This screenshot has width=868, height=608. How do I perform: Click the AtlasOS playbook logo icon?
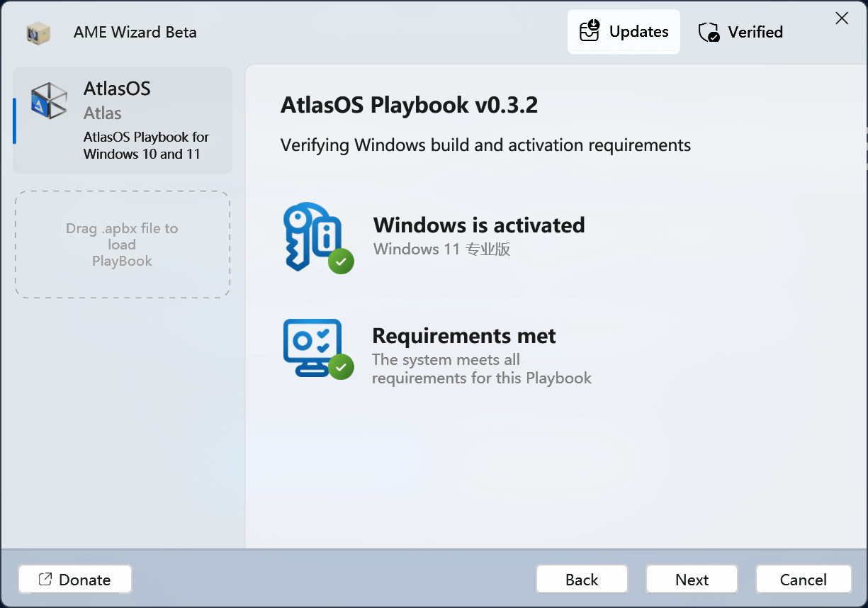50,100
